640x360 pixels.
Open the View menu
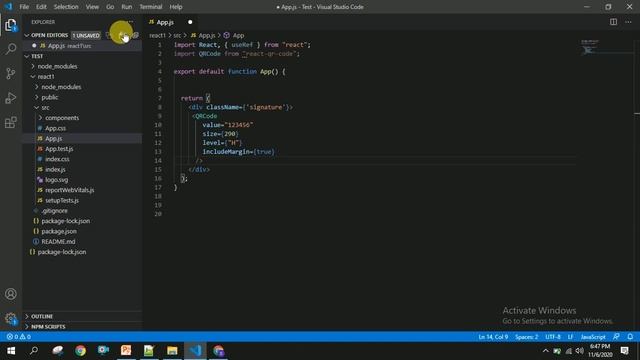[x=92, y=7]
